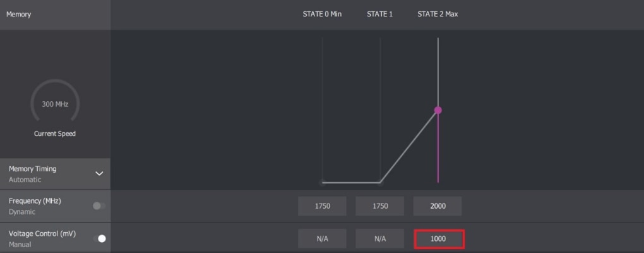Click the 300 MHz speed gauge
This screenshot has height=253, width=644.
(x=55, y=104)
